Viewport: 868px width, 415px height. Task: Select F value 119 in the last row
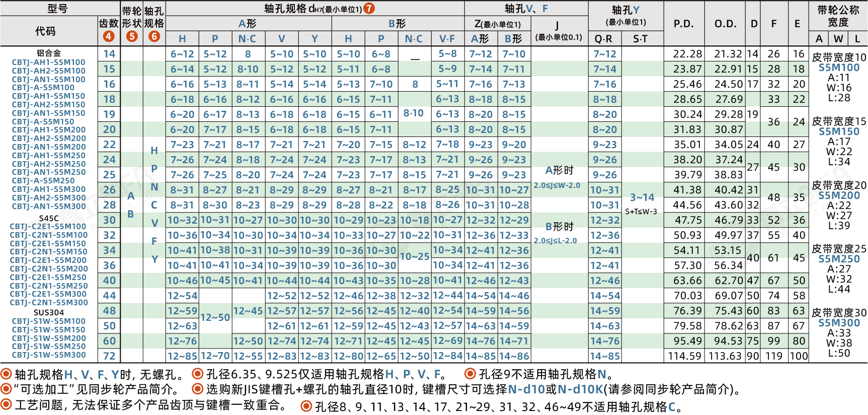[x=774, y=356]
